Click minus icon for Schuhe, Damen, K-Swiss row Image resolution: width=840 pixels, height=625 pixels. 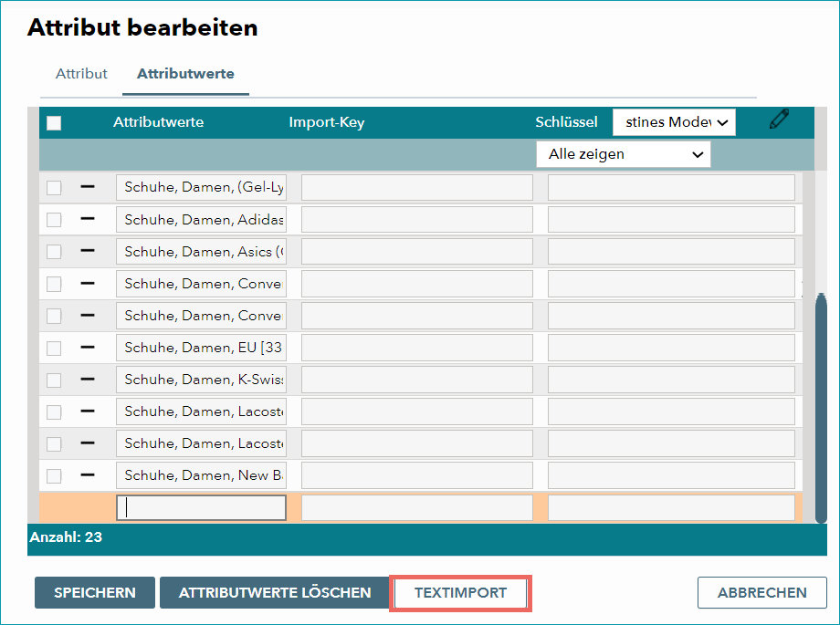point(88,380)
